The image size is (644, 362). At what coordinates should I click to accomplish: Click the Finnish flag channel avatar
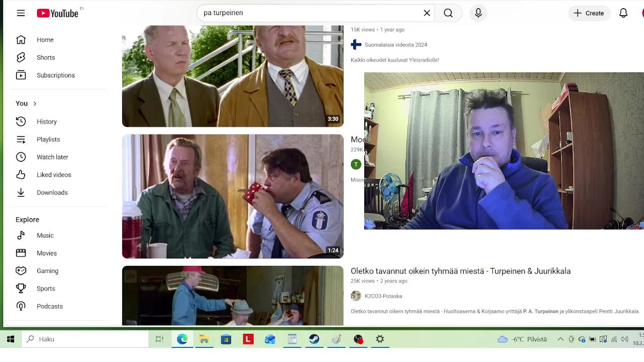tap(356, 45)
